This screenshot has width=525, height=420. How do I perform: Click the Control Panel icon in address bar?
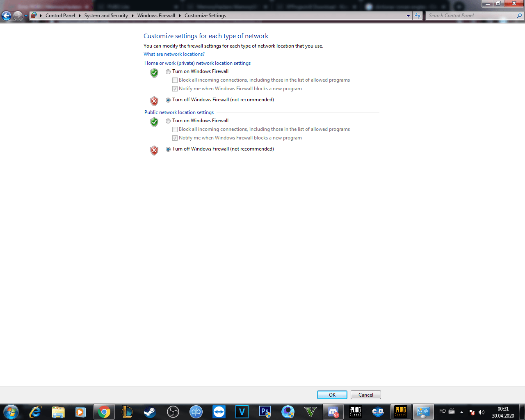pyautogui.click(x=34, y=16)
